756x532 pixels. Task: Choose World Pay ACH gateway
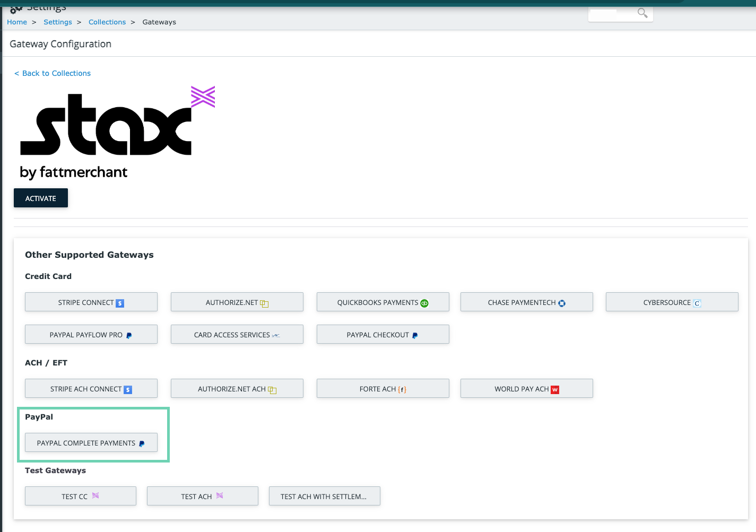tap(527, 388)
